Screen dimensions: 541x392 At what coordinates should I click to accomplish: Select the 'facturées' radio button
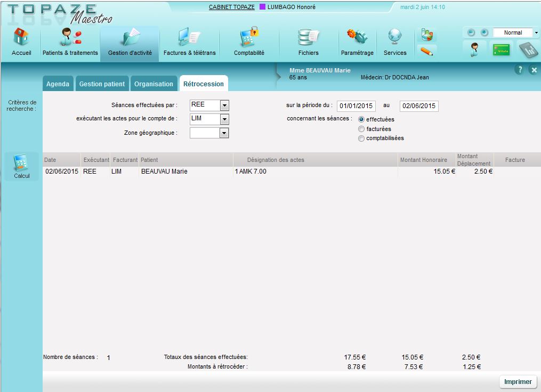coord(362,129)
